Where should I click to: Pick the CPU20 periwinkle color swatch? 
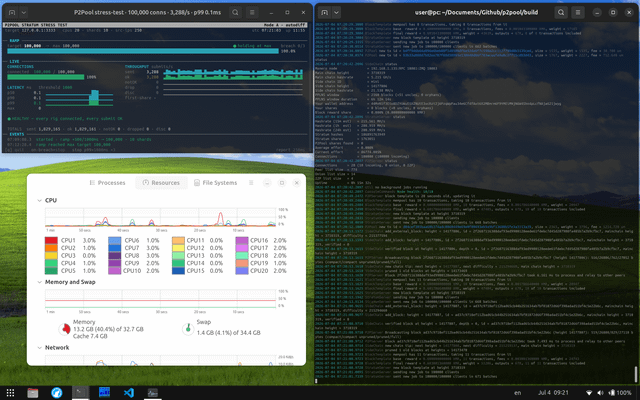coord(242,271)
